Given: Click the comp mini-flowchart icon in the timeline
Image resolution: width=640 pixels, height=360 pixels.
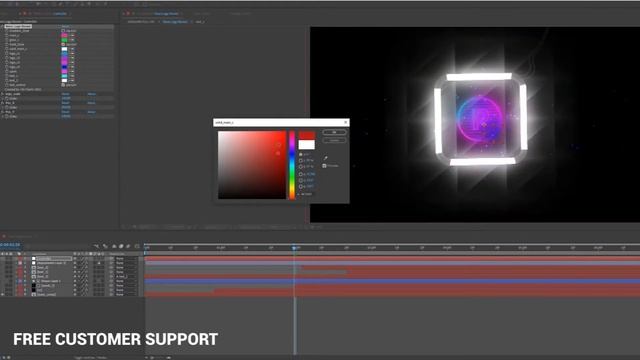Looking at the screenshot, I should coord(97,246).
